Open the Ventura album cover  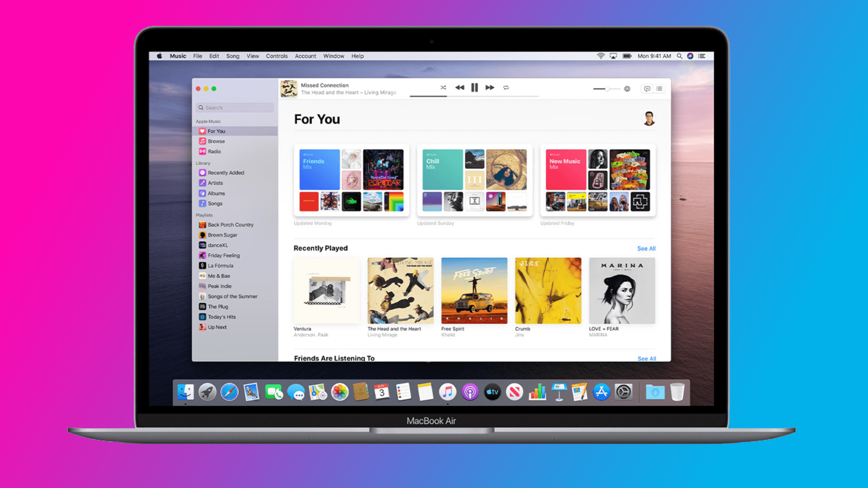326,290
